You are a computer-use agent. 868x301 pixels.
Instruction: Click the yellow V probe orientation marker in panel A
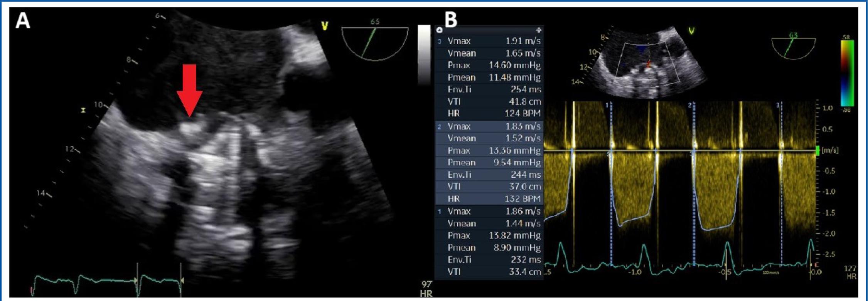(x=325, y=26)
